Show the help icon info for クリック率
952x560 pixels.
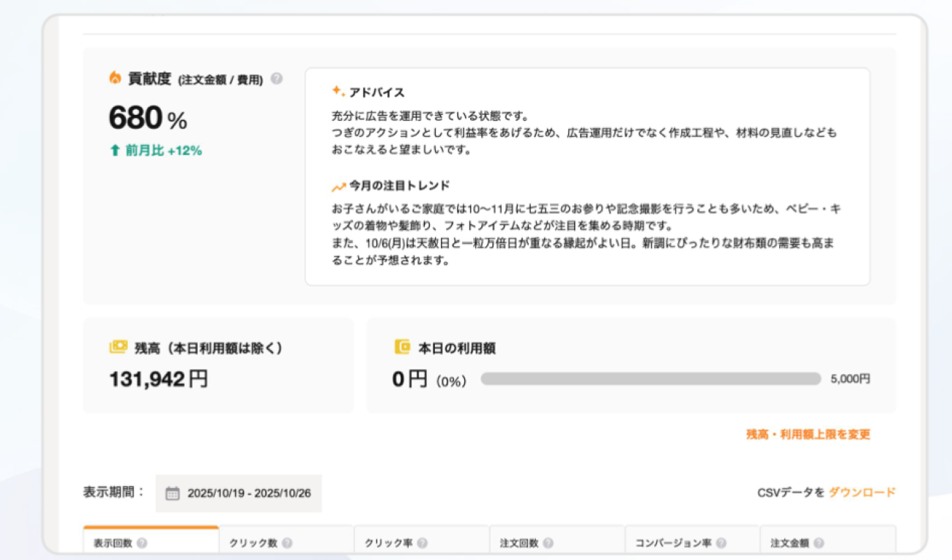tap(422, 543)
